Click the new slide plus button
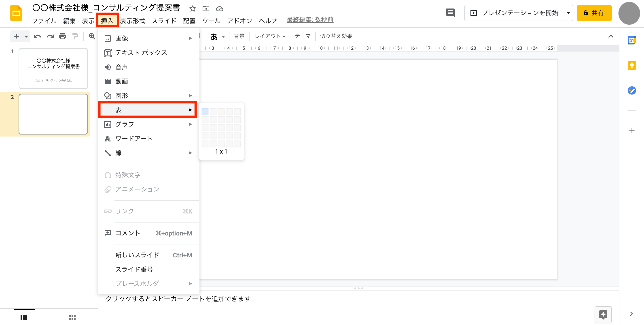The image size is (644, 325). pos(17,36)
